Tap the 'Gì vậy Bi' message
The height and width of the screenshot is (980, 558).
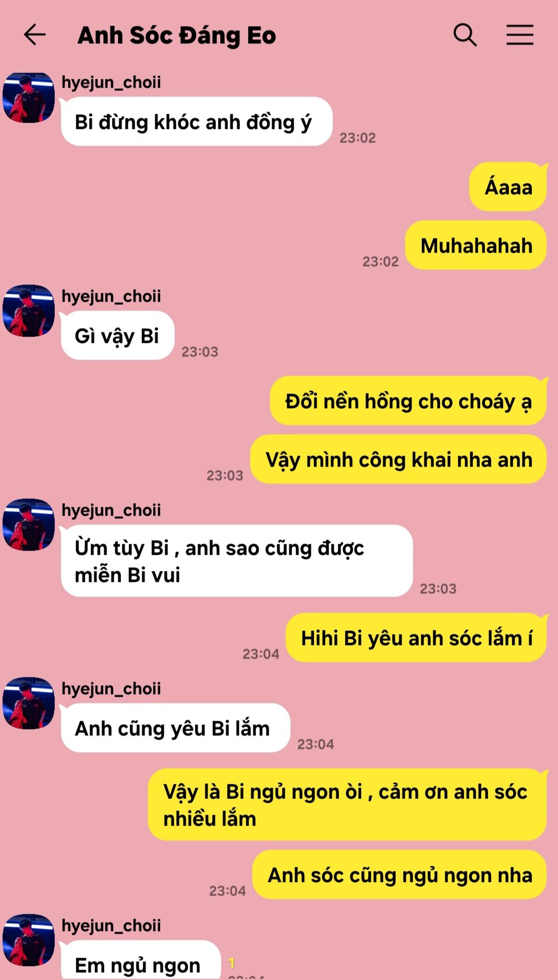pos(117,336)
